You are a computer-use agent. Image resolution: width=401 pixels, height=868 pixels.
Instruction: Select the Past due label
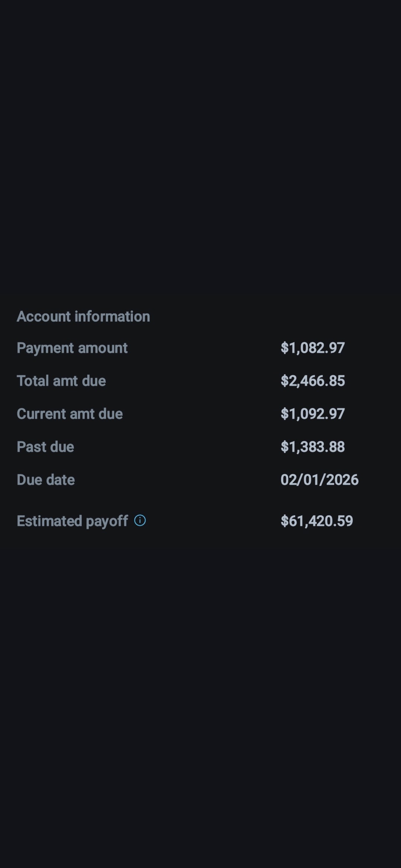45,447
